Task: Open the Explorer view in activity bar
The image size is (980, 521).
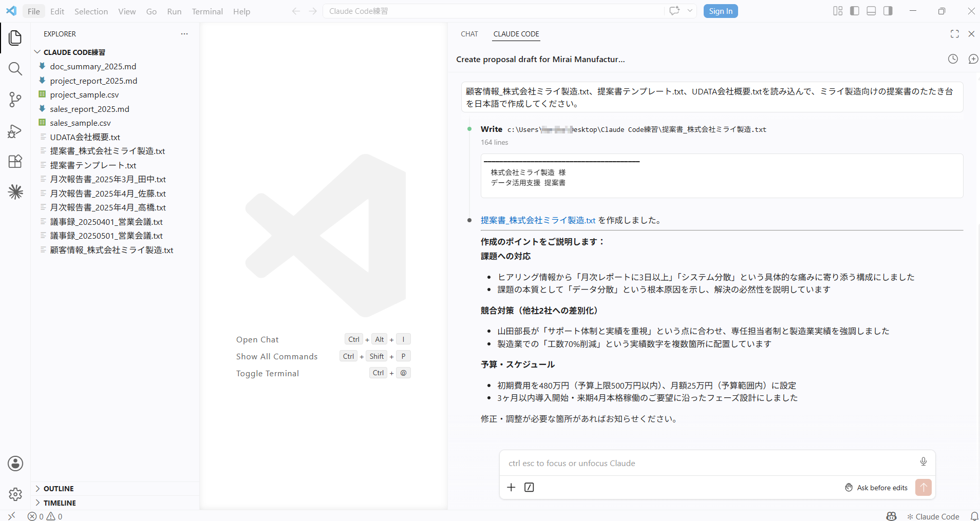Action: point(15,37)
